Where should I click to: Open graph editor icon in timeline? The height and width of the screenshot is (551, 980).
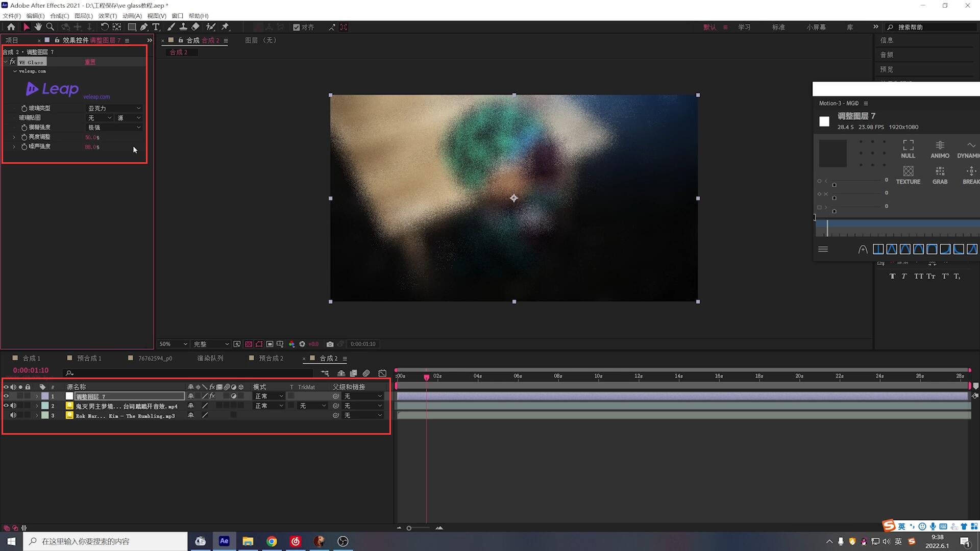click(382, 373)
